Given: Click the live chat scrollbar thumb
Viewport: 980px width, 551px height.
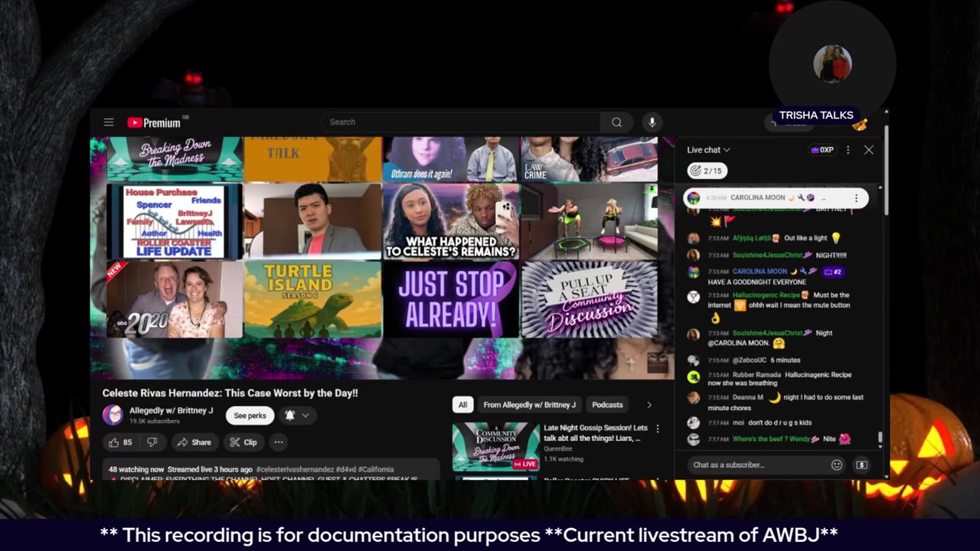Looking at the screenshot, I should pyautogui.click(x=880, y=438).
